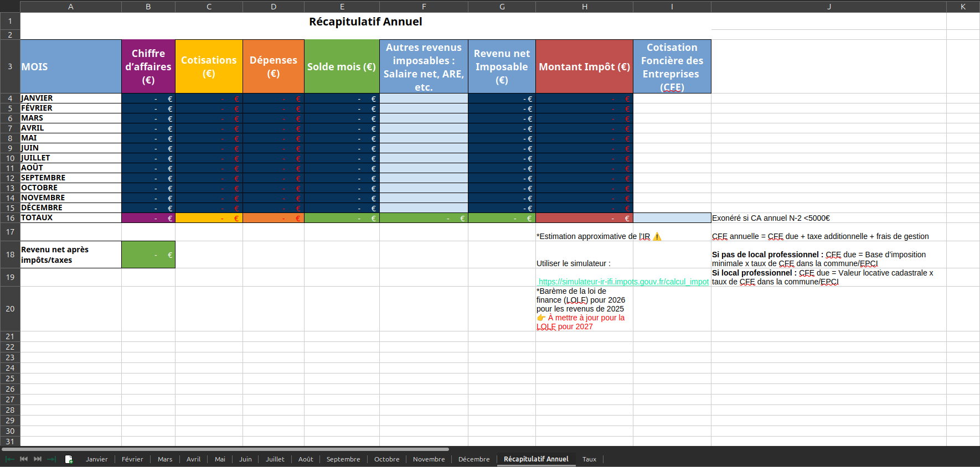
Task: Click the red À mettre à jour text
Action: 581,322
